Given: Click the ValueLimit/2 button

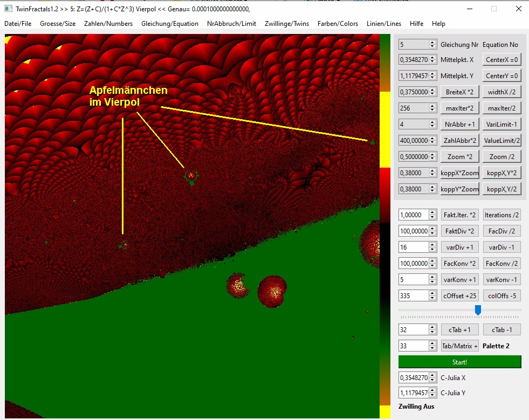Looking at the screenshot, I should (501, 141).
